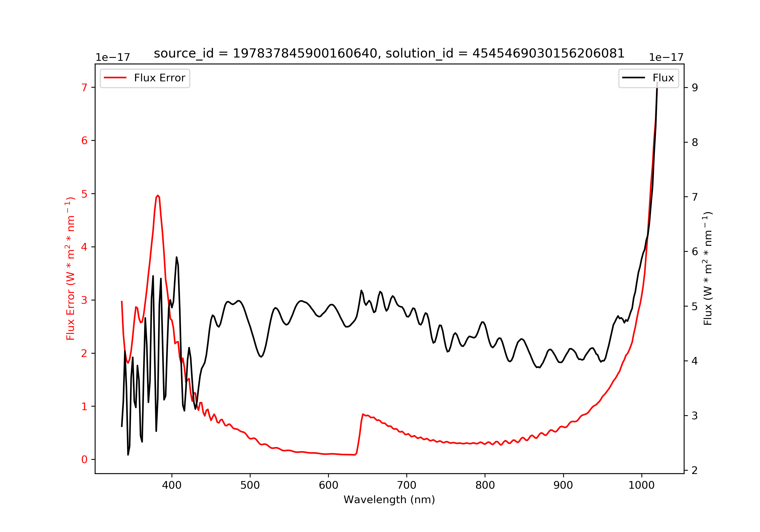Click the 'Flux Error' legend text

pos(160,78)
